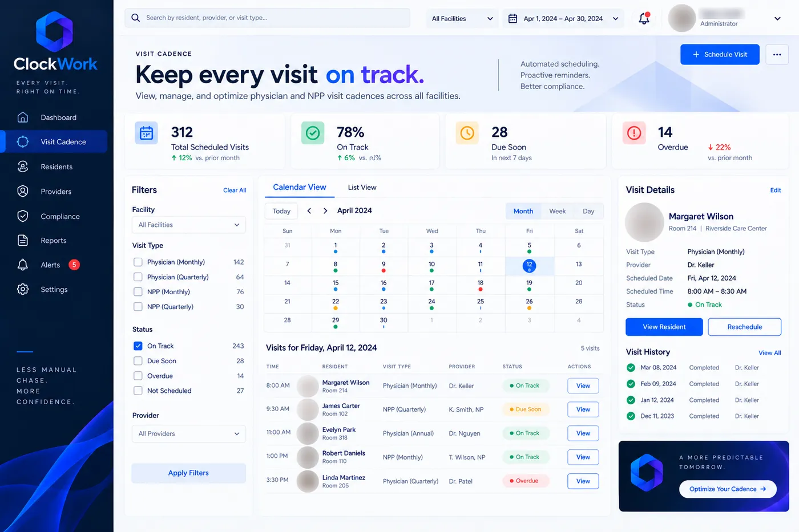
Task: Click the Schedule Visit button
Action: coord(720,54)
